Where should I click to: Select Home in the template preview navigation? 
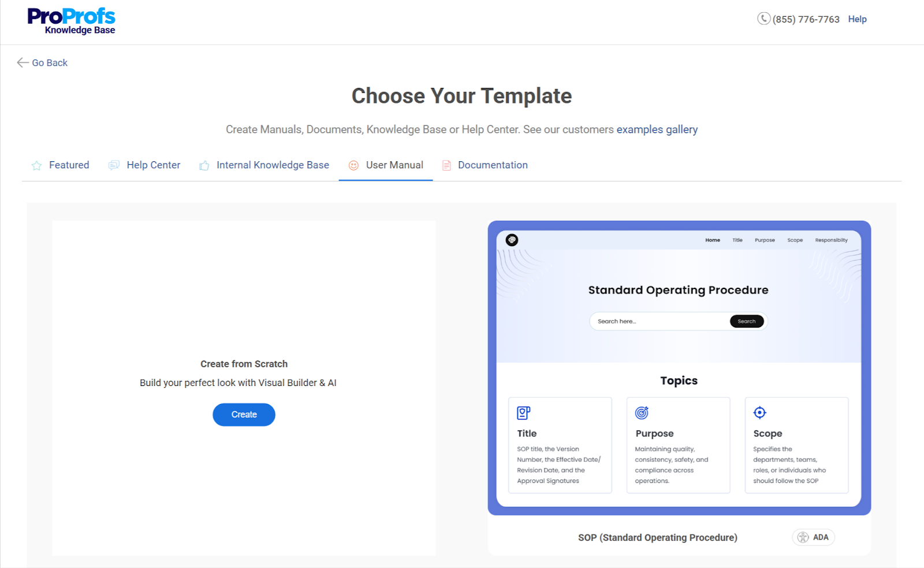click(x=712, y=240)
